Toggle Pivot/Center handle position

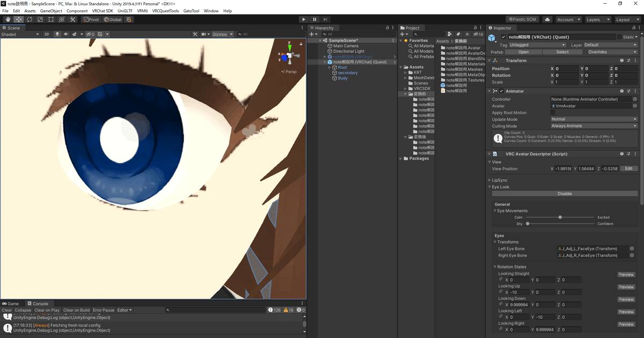tap(91, 19)
